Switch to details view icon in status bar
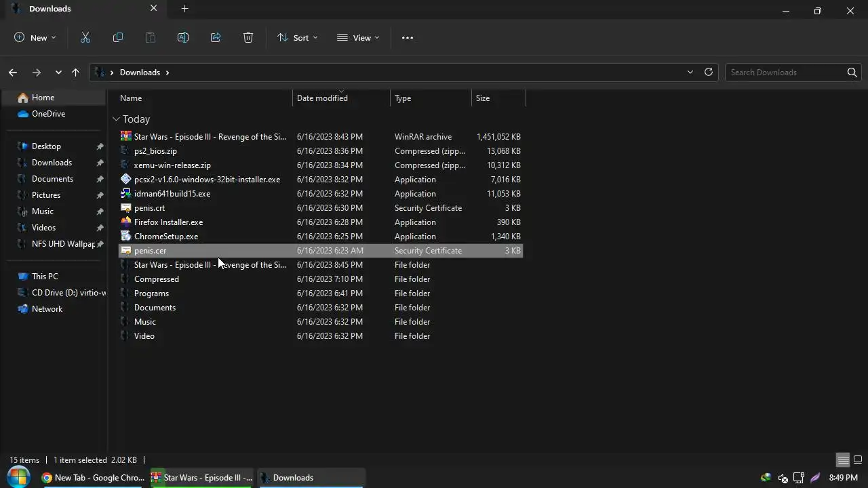Image resolution: width=868 pixels, height=488 pixels. pos(843,460)
